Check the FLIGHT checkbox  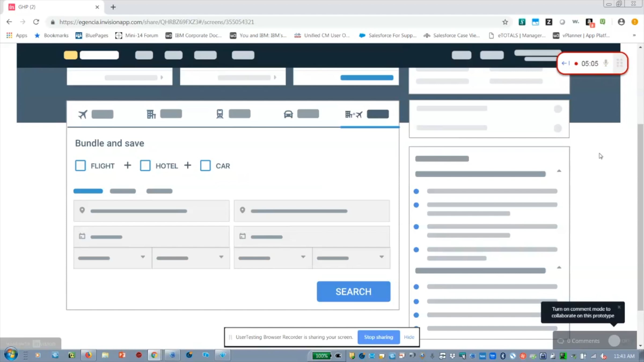click(80, 166)
